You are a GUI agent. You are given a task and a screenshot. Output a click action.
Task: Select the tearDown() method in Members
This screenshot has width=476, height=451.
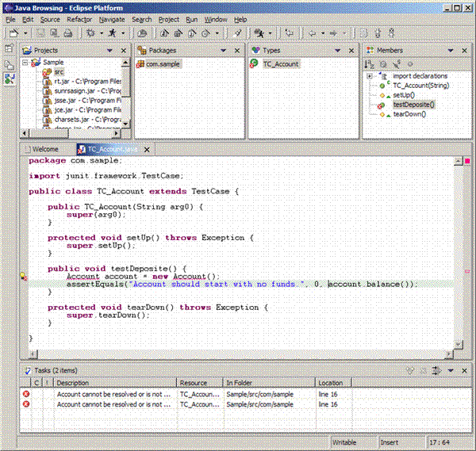[409, 114]
